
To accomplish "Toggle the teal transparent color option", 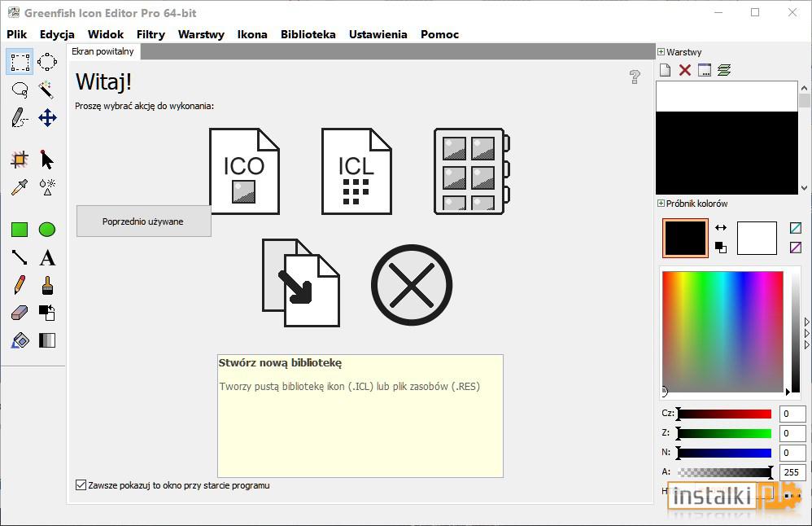I will [x=796, y=227].
